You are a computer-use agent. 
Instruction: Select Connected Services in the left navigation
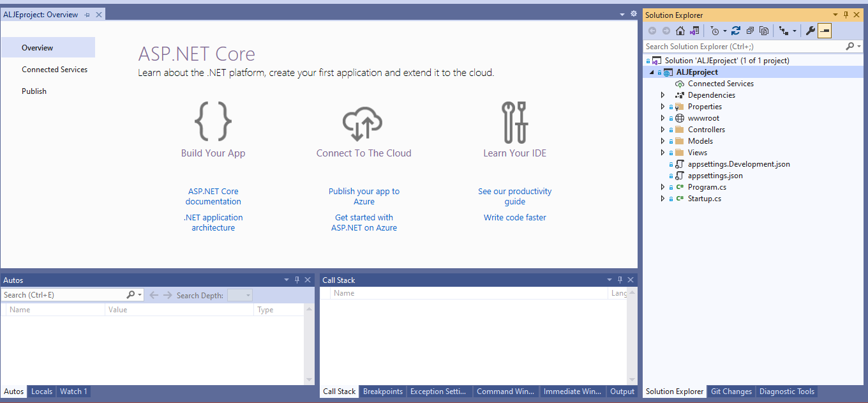(54, 70)
